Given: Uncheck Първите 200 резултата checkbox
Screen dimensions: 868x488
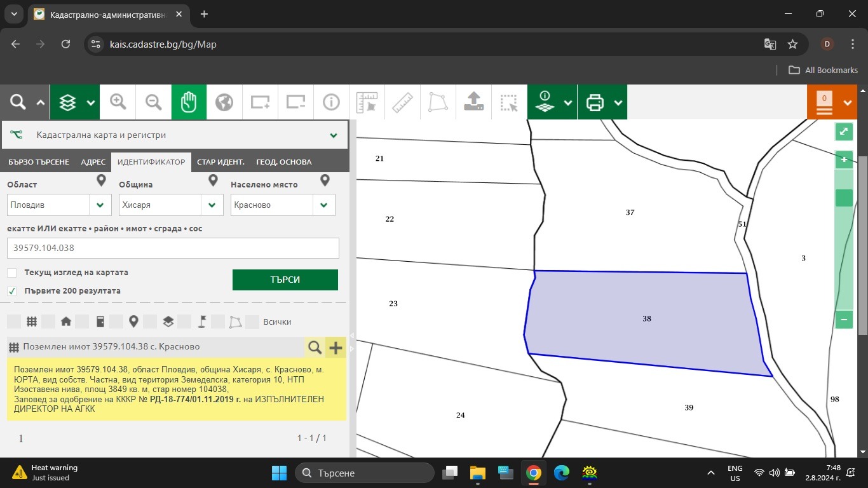Looking at the screenshot, I should (x=12, y=291).
